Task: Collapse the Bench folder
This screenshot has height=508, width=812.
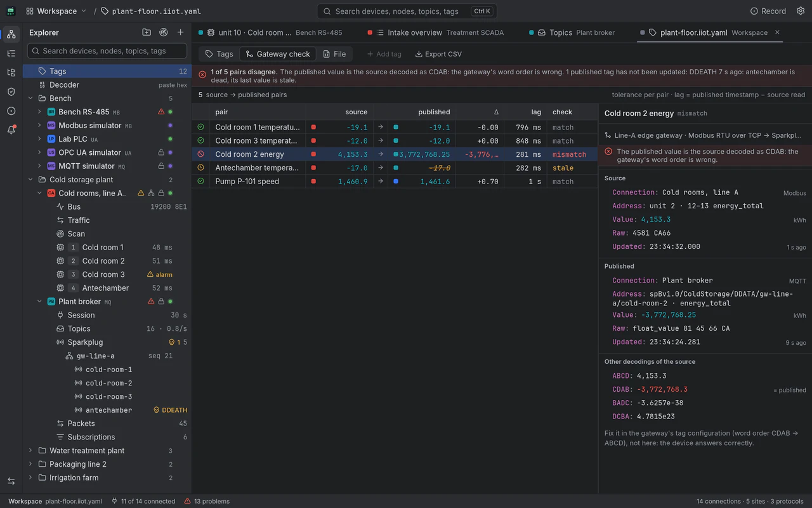Action: tap(30, 98)
